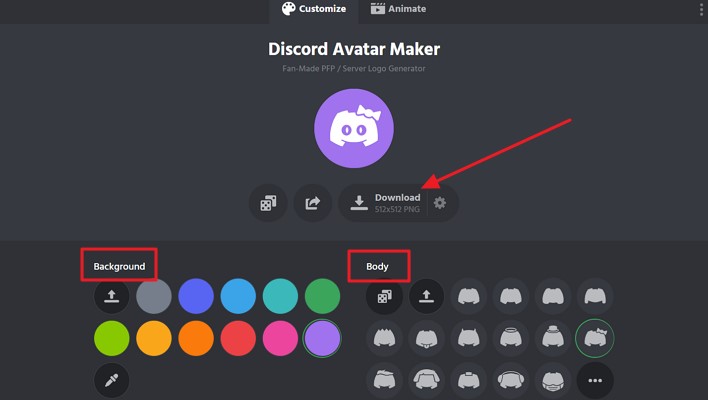The height and width of the screenshot is (400, 708).
Task: Click "Fan-Made PFP / Server Logo Generator" subtitle
Action: pos(354,69)
